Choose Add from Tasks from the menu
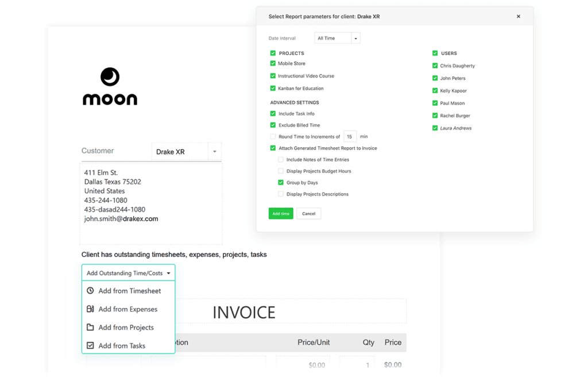588x385 pixels. [x=122, y=345]
